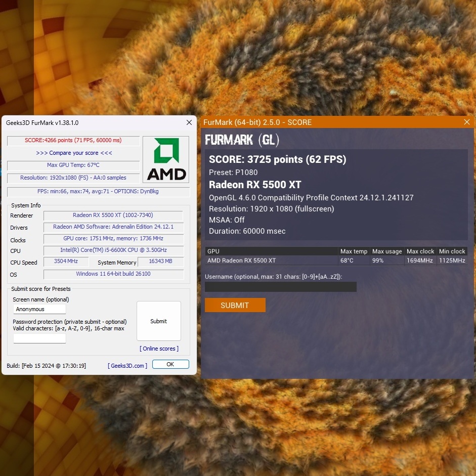Click the FPS: min:66, max:74 field
The height and width of the screenshot is (476, 476).
tap(98, 191)
